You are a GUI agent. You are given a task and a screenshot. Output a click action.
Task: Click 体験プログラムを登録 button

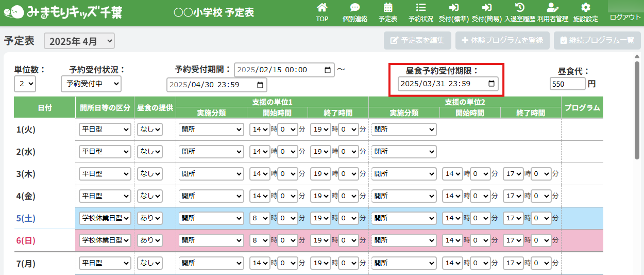[502, 40]
